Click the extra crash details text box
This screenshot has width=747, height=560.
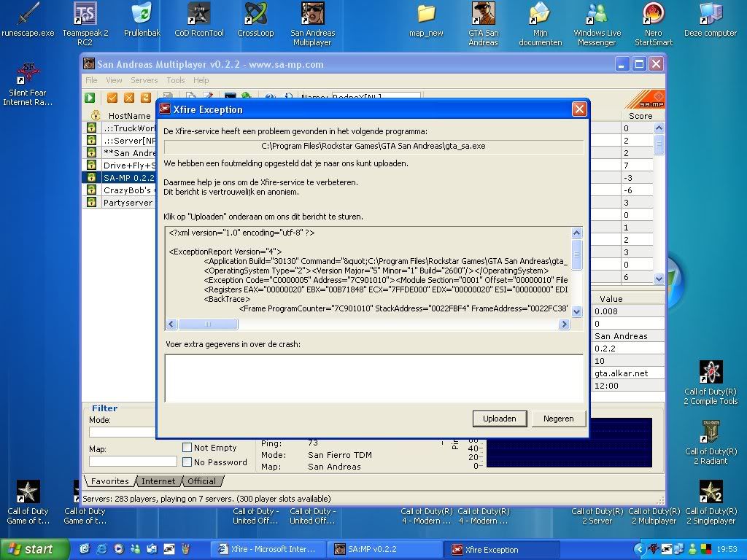[x=374, y=378]
